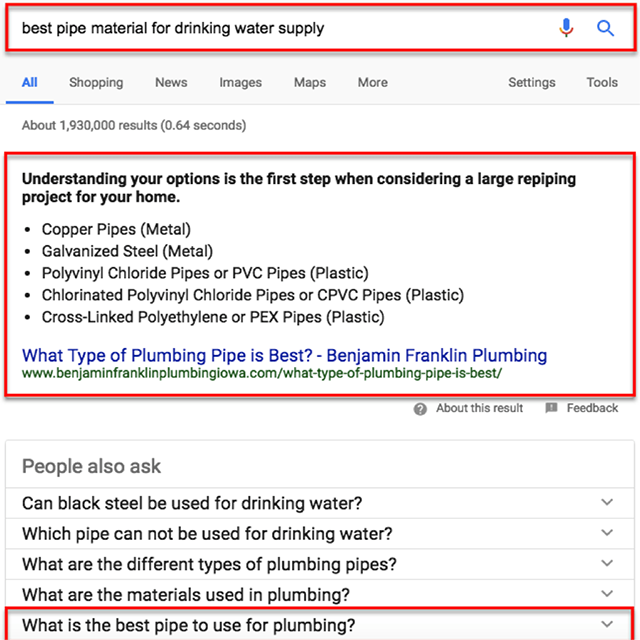Select the Images tab

coord(240,82)
